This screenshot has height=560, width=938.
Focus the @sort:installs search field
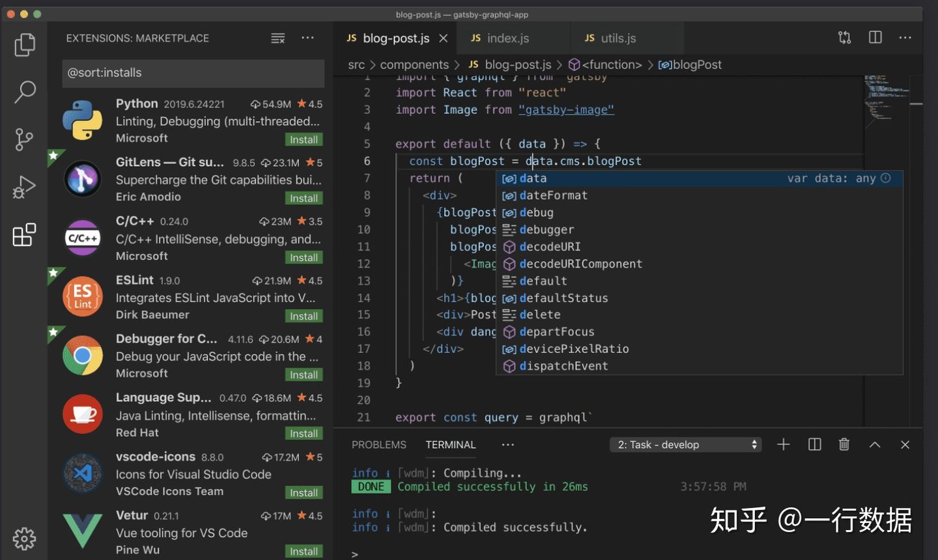(x=193, y=73)
